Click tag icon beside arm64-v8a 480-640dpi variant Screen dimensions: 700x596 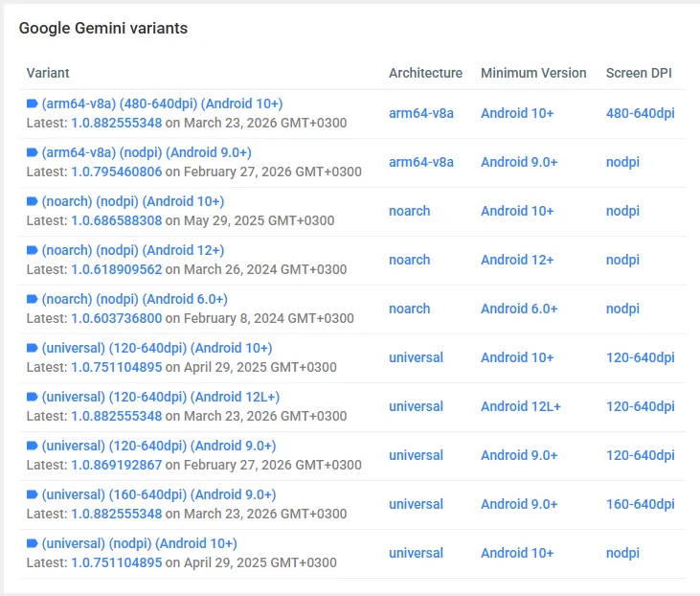32,103
